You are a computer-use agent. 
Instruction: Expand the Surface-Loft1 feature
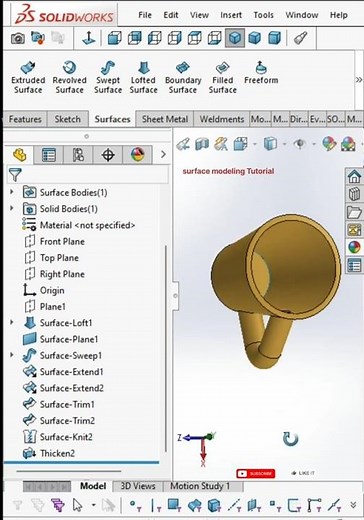pyautogui.click(x=12, y=322)
